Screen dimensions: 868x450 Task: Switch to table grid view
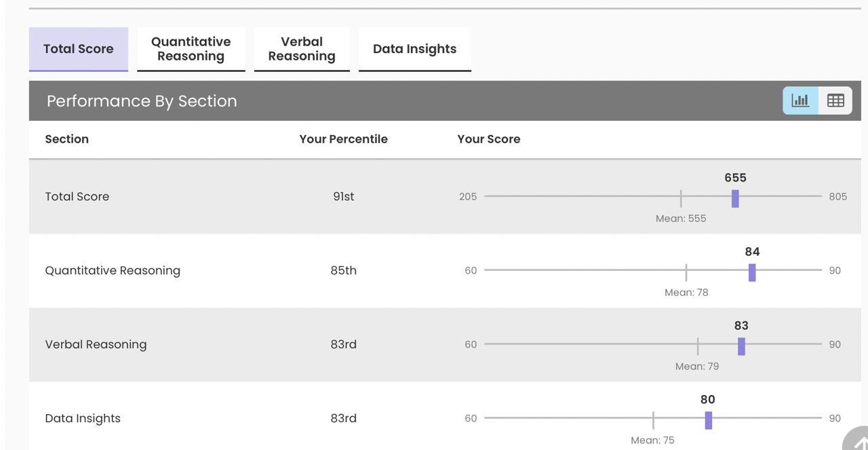point(835,100)
